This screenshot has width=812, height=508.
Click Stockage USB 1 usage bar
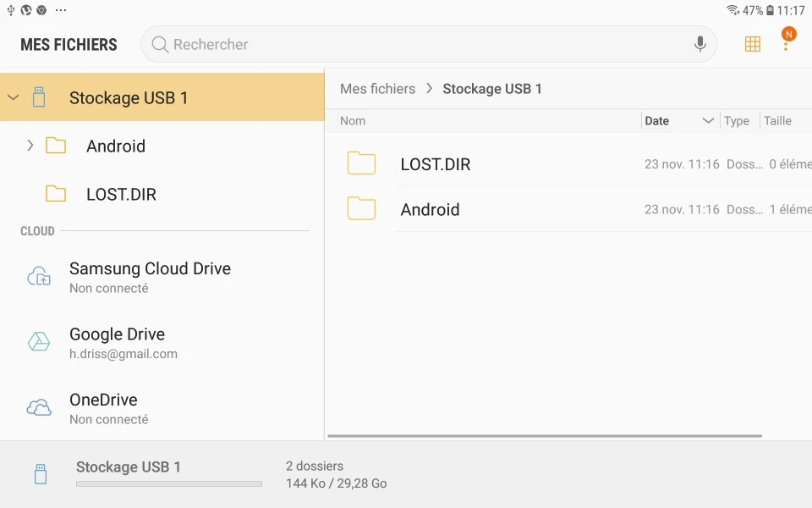pyautogui.click(x=169, y=483)
